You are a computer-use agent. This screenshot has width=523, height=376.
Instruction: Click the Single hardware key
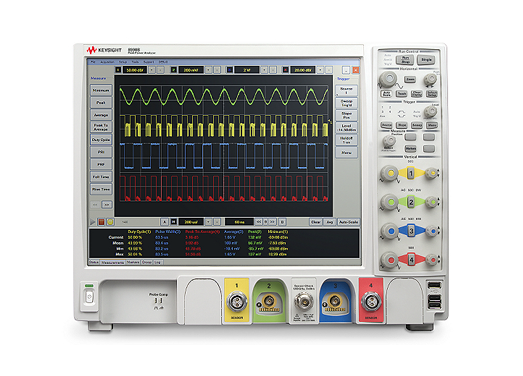426,60
